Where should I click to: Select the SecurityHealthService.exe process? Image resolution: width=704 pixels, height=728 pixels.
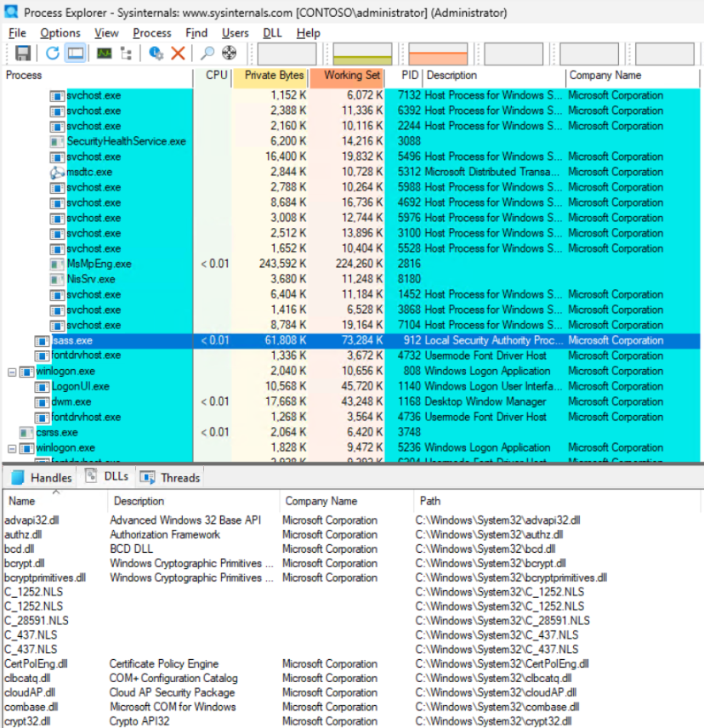126,142
